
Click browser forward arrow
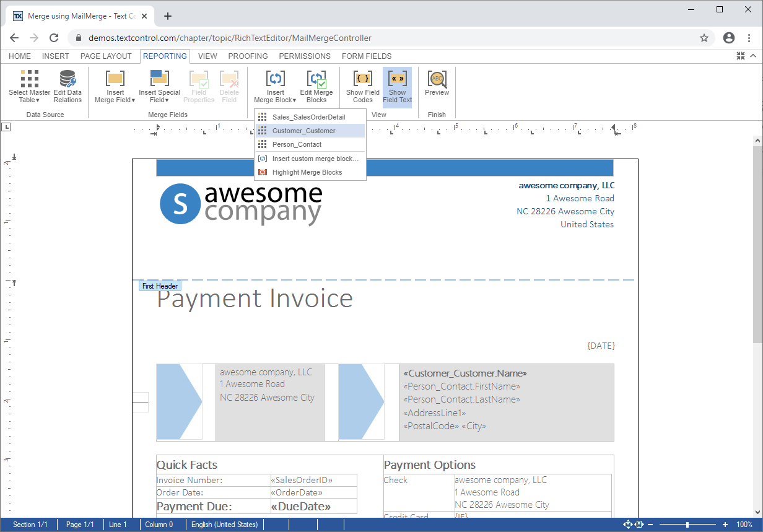[x=34, y=38]
